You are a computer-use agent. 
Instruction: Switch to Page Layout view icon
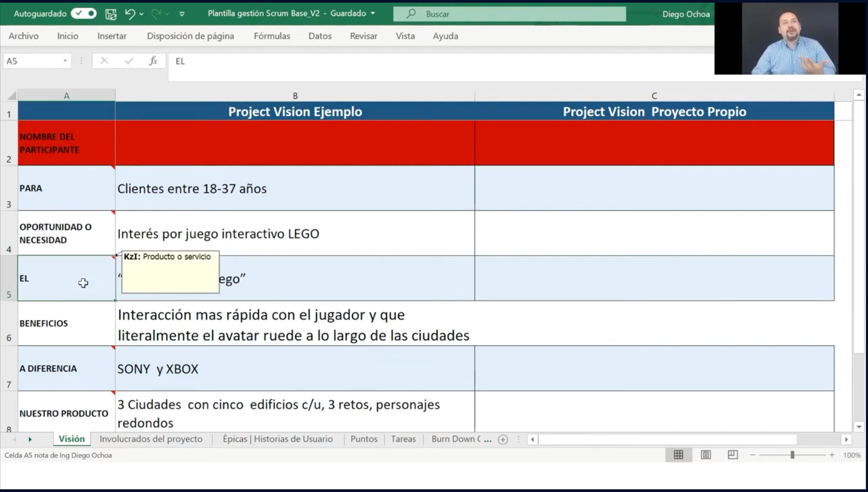point(706,455)
